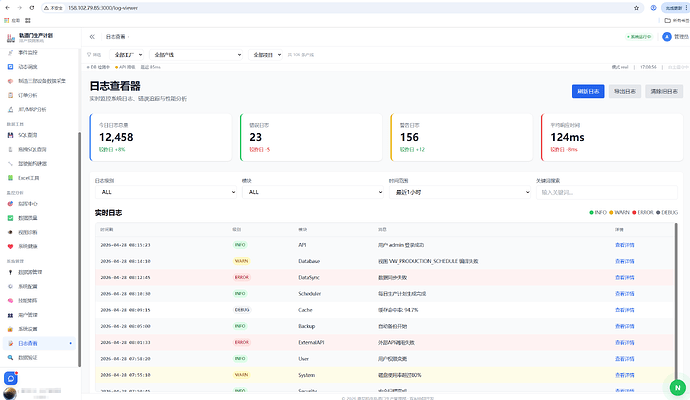Viewport: 690px width, 400px height.
Task: Open 数据验证 with magnifier icon
Action: 28,358
